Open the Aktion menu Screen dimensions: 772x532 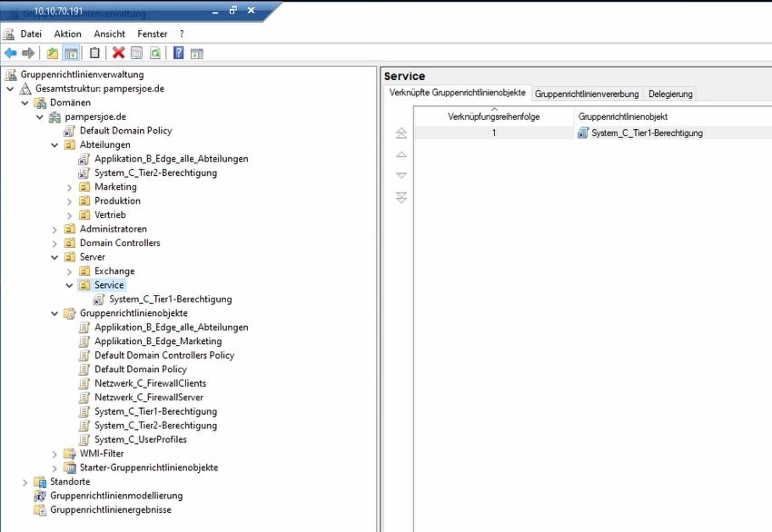point(68,34)
